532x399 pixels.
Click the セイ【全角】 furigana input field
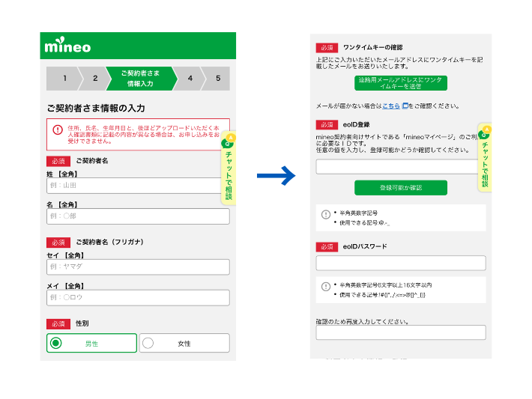click(138, 266)
